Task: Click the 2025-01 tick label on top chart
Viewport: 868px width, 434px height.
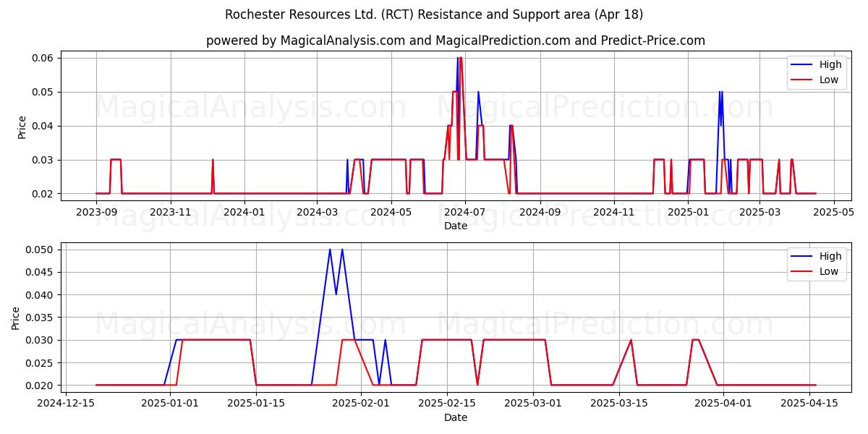Action: point(688,212)
